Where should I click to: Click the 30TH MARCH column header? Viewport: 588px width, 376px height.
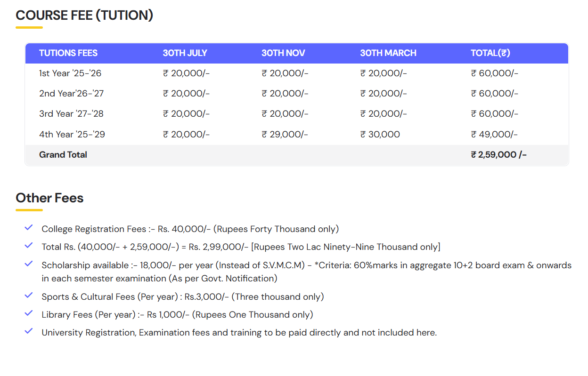[x=388, y=53]
